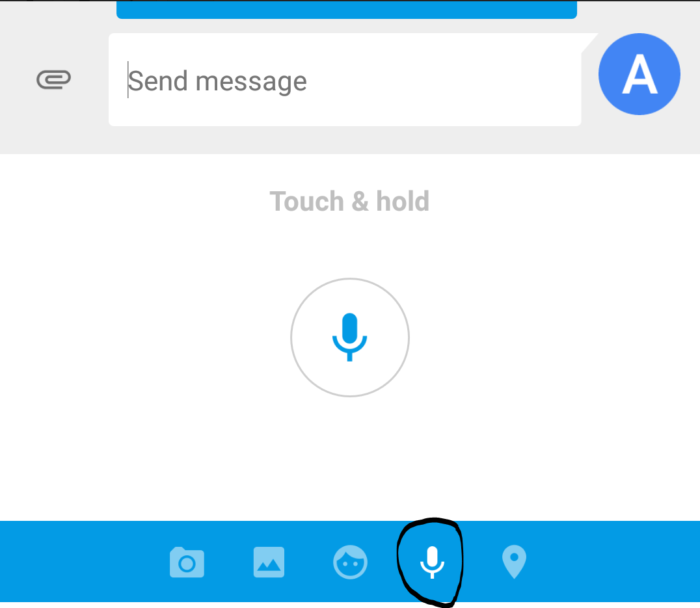
Task: Click the Touch & hold label
Action: 349,201
